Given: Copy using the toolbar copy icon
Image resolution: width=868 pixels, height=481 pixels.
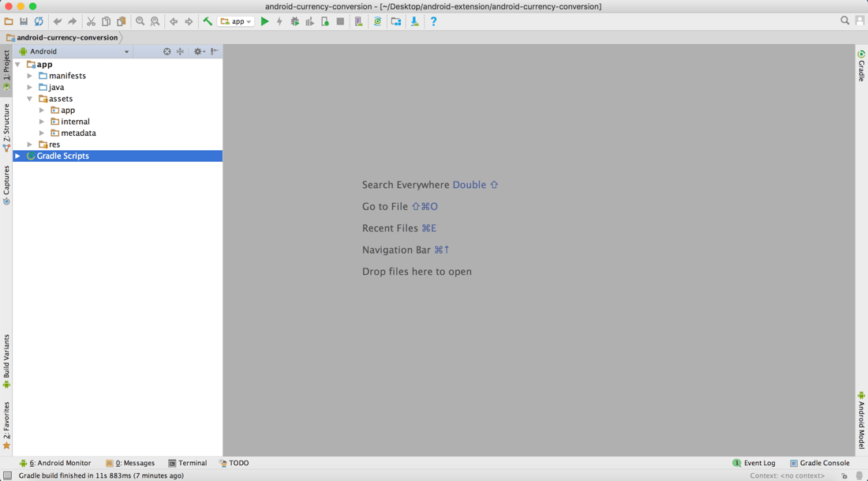Looking at the screenshot, I should 106,21.
